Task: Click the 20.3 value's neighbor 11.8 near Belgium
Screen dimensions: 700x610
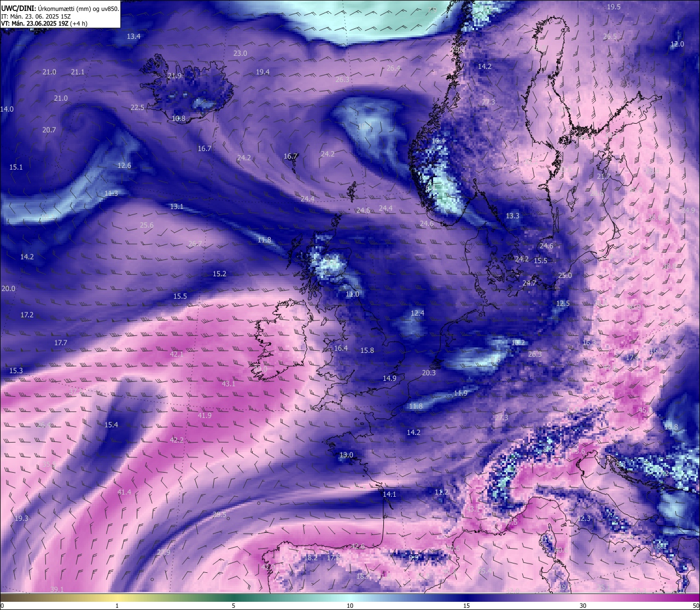Action: (x=416, y=406)
